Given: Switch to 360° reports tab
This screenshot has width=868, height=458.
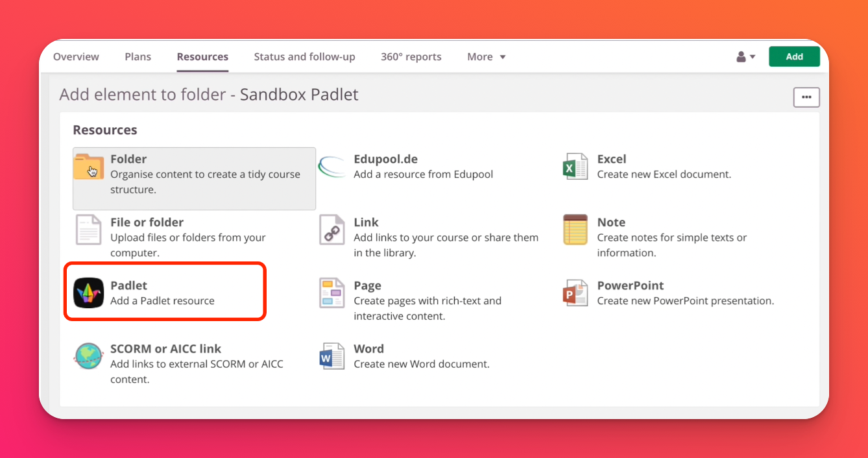Looking at the screenshot, I should pyautogui.click(x=411, y=56).
